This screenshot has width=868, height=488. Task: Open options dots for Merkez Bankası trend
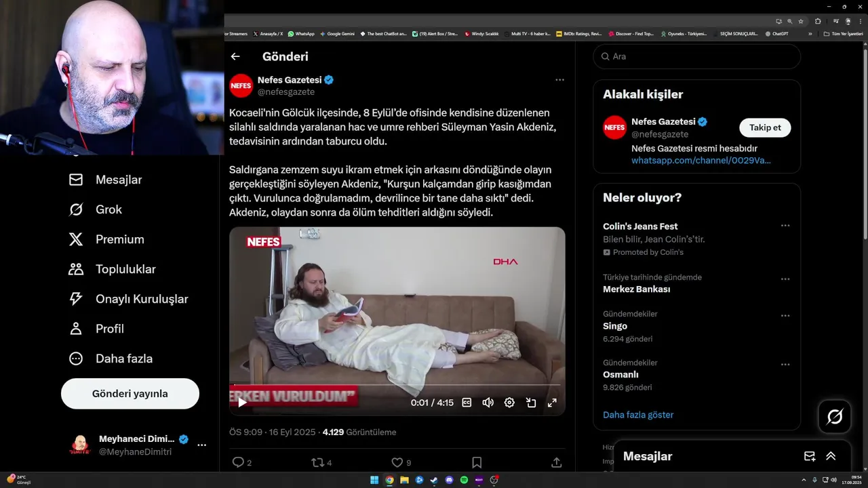tap(785, 279)
